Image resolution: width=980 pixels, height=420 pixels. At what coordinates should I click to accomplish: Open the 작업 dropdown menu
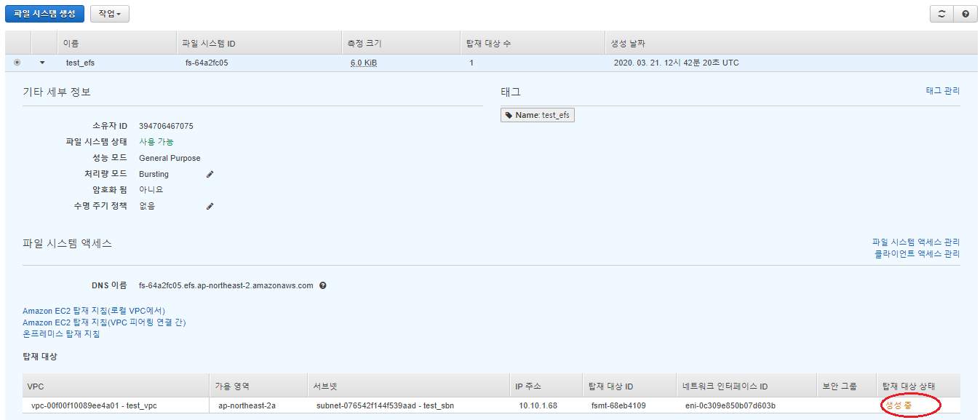pos(110,14)
